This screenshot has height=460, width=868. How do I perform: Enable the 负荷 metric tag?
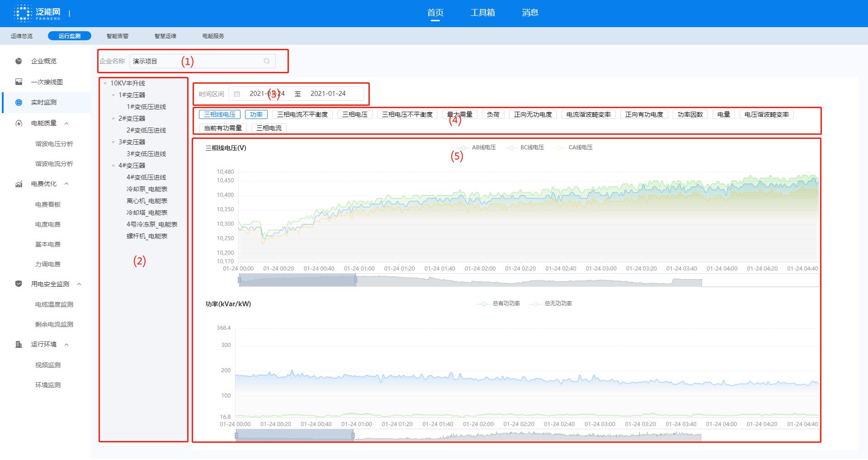pos(493,114)
